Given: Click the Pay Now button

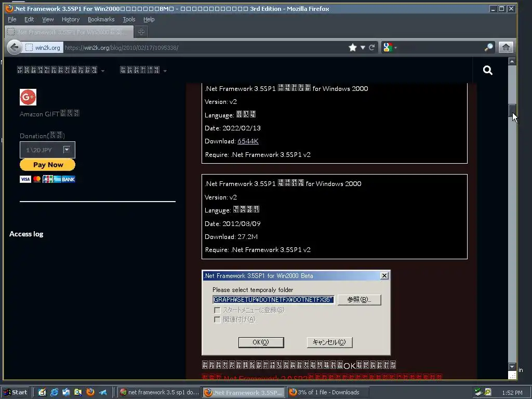Looking at the screenshot, I should [x=47, y=165].
